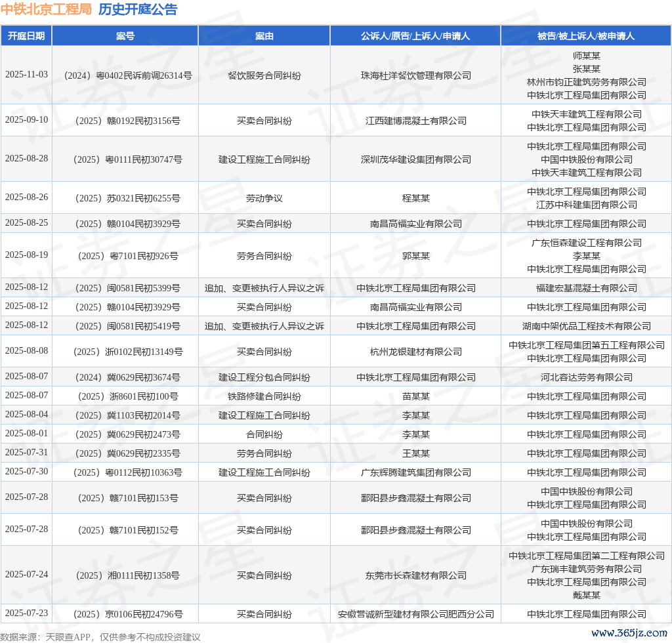The height and width of the screenshot is (643, 672).
Task: Open case (2024)粤0402民诉前调26314号
Action: (x=127, y=75)
